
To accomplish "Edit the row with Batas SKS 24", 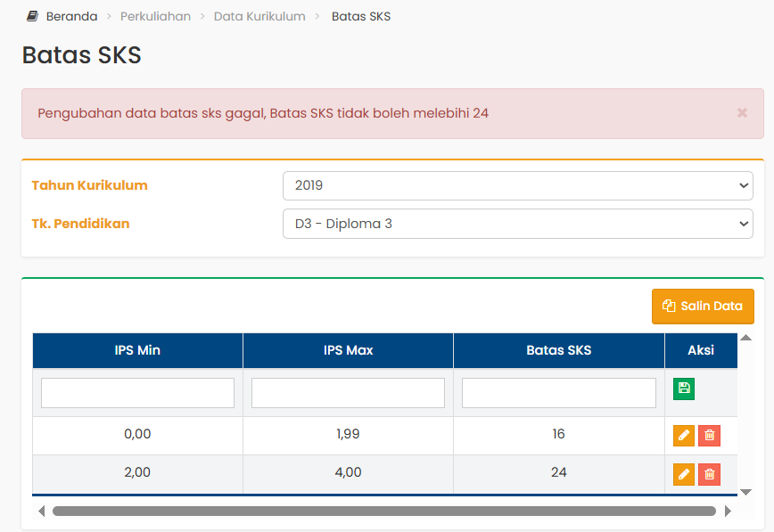I will [x=683, y=474].
